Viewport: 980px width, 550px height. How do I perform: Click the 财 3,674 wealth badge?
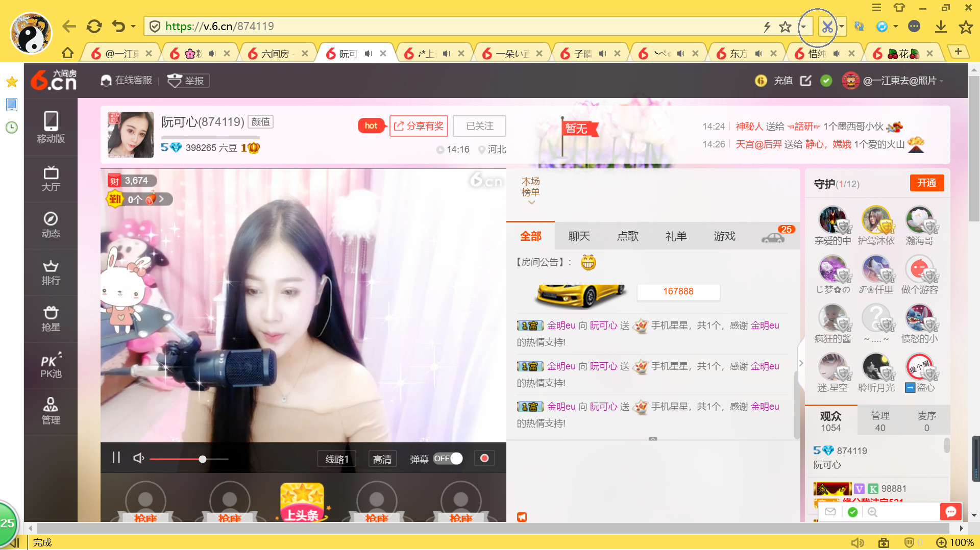point(131,181)
